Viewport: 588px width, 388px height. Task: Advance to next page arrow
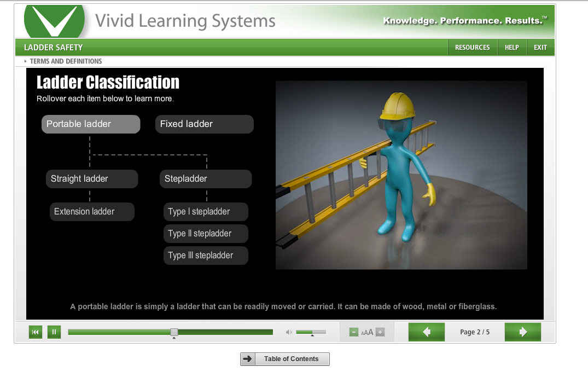click(522, 332)
